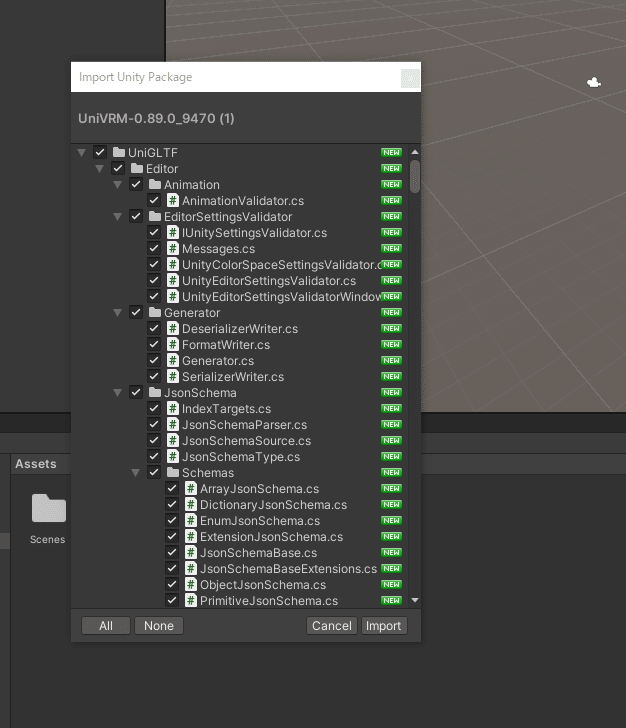
Task: Click the scroll up arrow of package list
Action: click(415, 152)
